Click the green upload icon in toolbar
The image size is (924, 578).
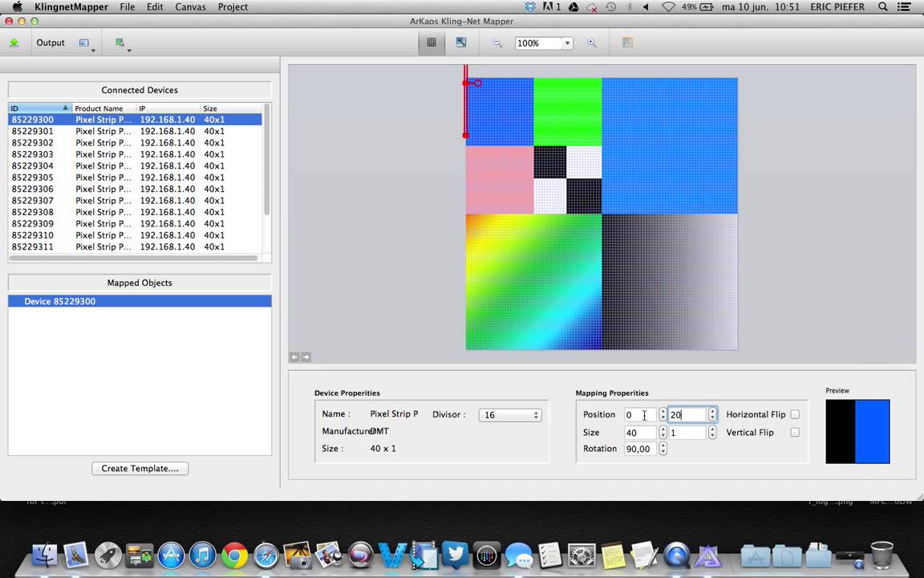click(14, 43)
